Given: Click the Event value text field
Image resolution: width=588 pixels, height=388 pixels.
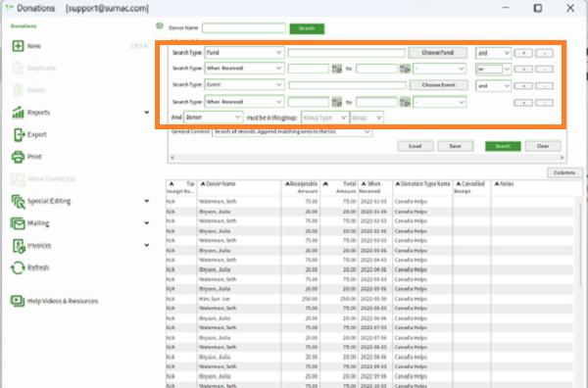Looking at the screenshot, I should tap(347, 85).
